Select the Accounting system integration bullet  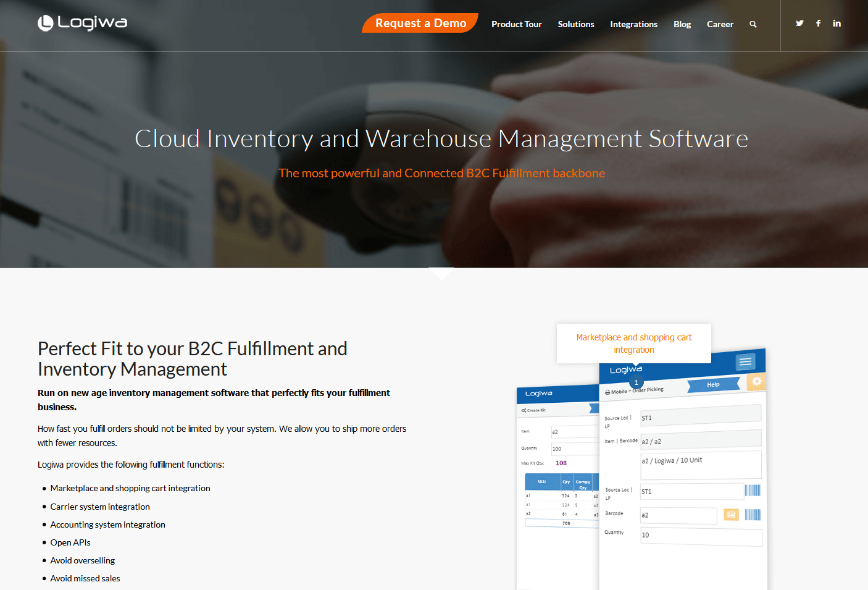[x=107, y=525]
